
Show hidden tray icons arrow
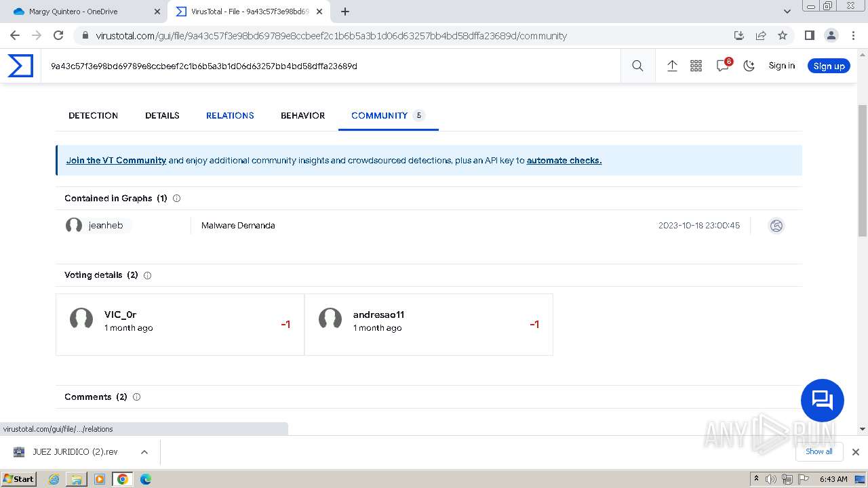(756, 479)
